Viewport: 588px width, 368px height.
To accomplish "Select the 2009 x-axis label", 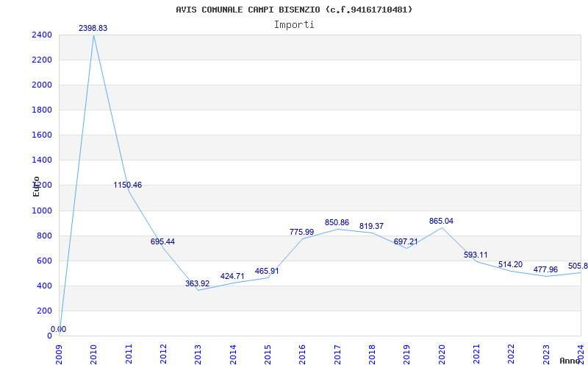I will click(59, 355).
